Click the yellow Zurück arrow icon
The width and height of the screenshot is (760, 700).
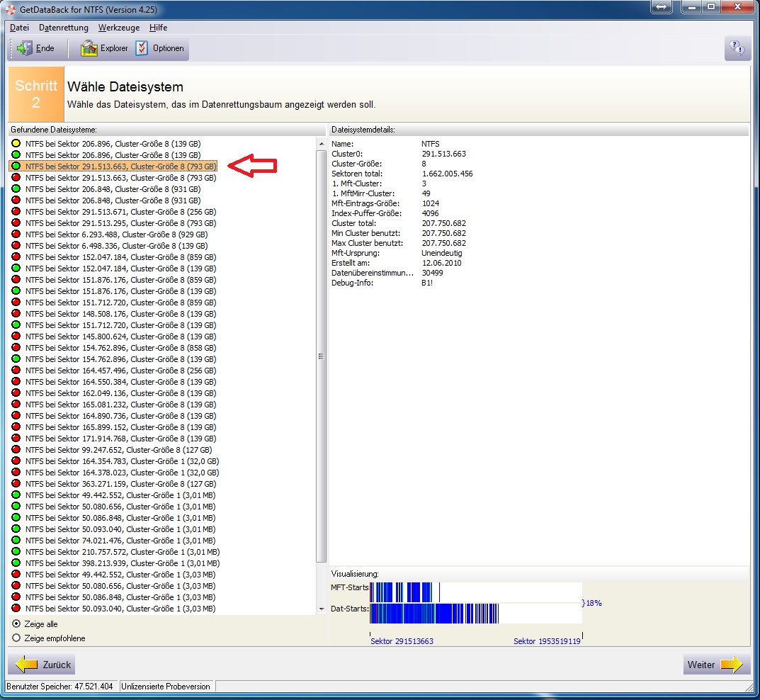26,664
